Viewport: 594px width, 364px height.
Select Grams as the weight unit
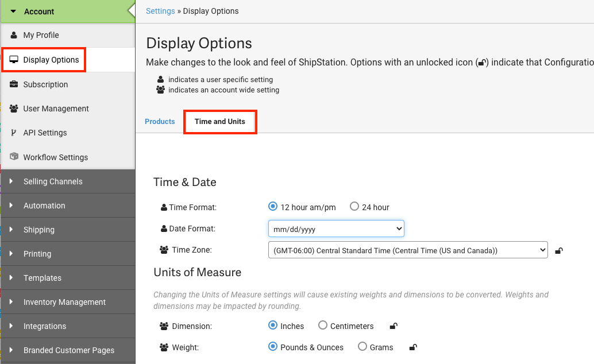tap(362, 347)
